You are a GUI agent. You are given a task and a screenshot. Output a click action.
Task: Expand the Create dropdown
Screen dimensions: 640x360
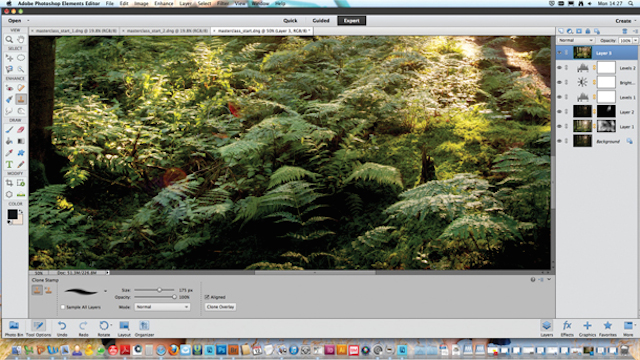pos(625,21)
